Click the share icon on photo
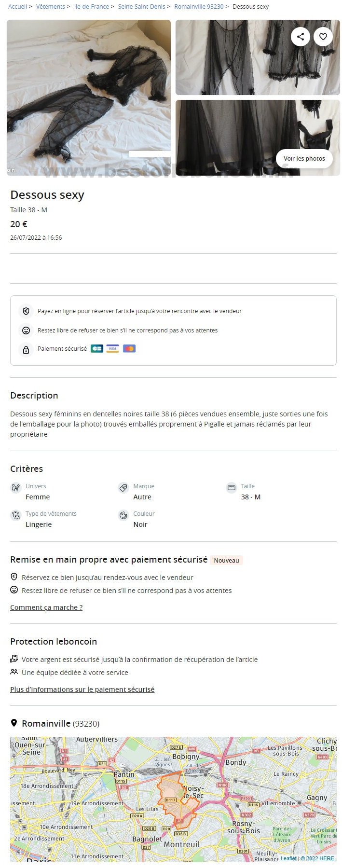This screenshot has height=868, width=342. (x=301, y=36)
